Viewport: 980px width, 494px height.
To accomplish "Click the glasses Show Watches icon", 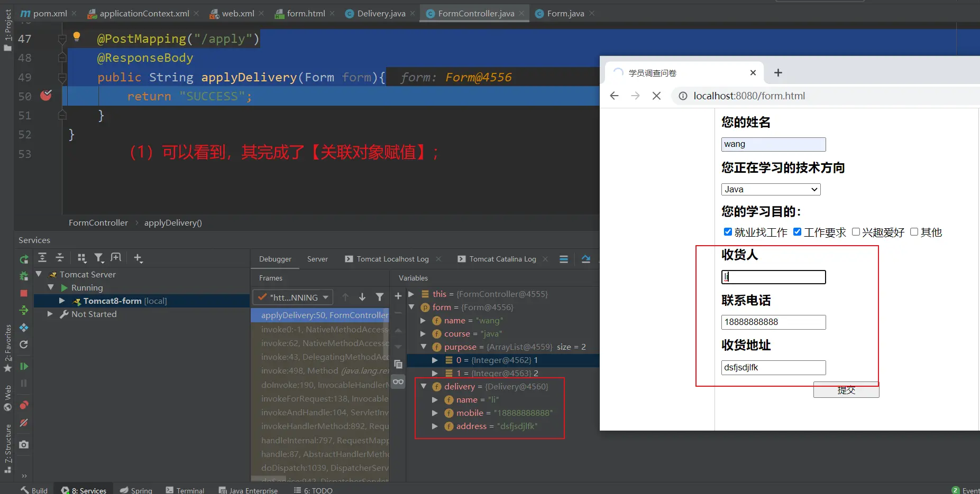I will point(398,381).
